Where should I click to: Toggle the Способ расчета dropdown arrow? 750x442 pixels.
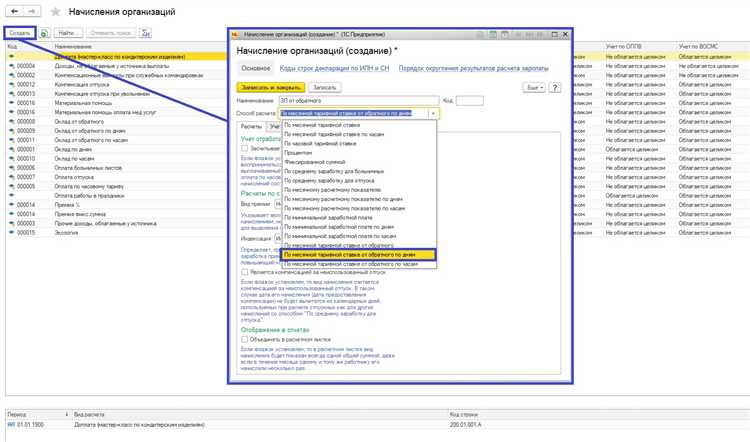(x=433, y=113)
